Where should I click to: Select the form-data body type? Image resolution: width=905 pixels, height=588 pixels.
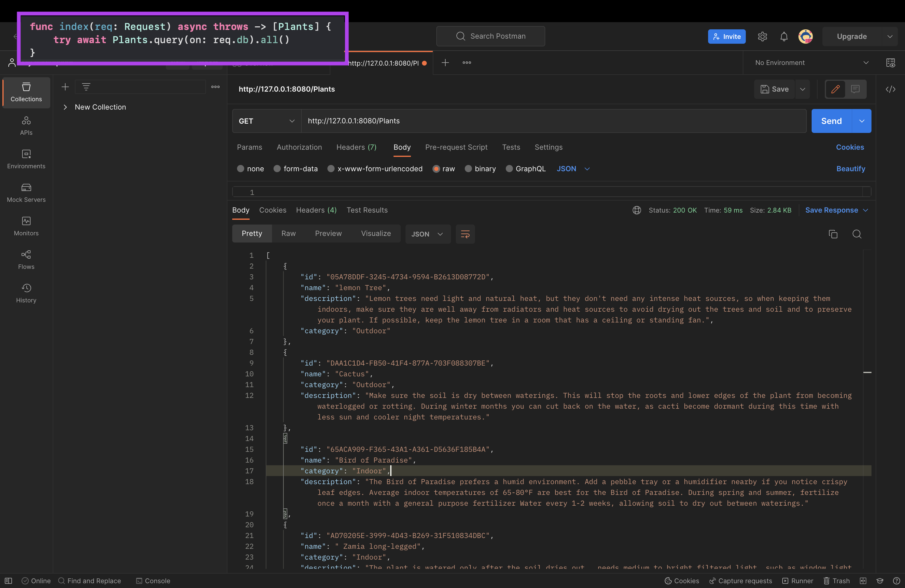(x=277, y=169)
